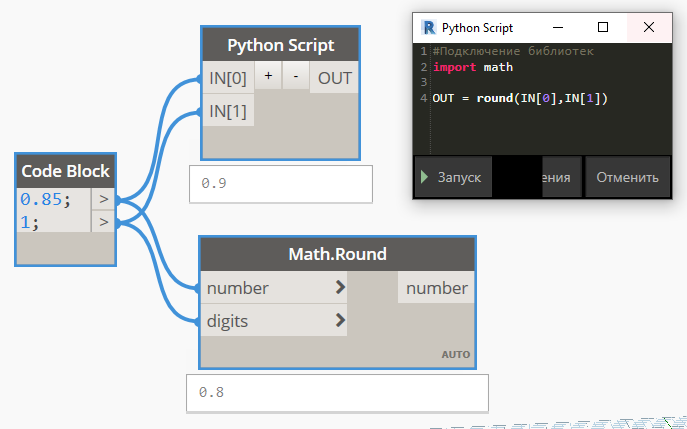The height and width of the screenshot is (429, 687).
Task: Click the Revit icon in Python Script window
Action: click(x=428, y=27)
